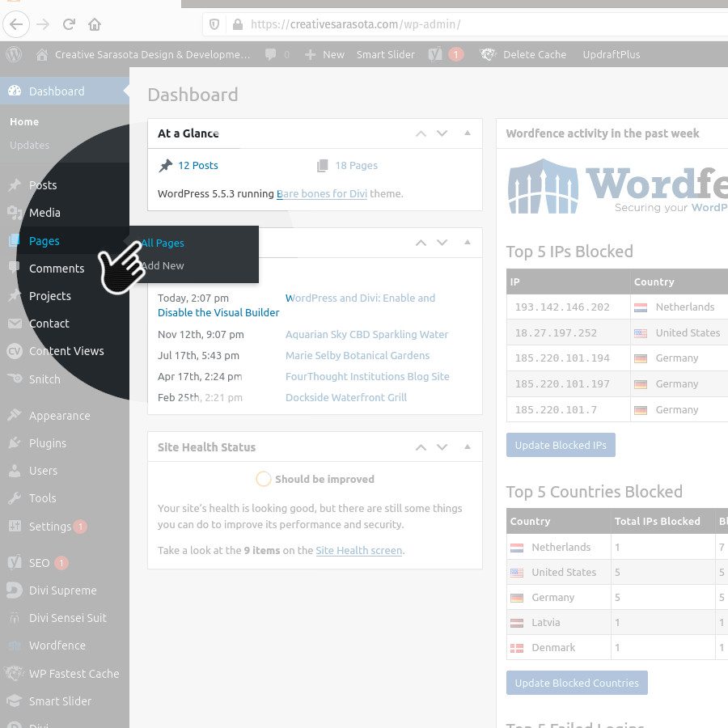The image size is (728, 728).
Task: Open Aquarian Sky CBD Sparkling Water post
Action: coord(366,334)
